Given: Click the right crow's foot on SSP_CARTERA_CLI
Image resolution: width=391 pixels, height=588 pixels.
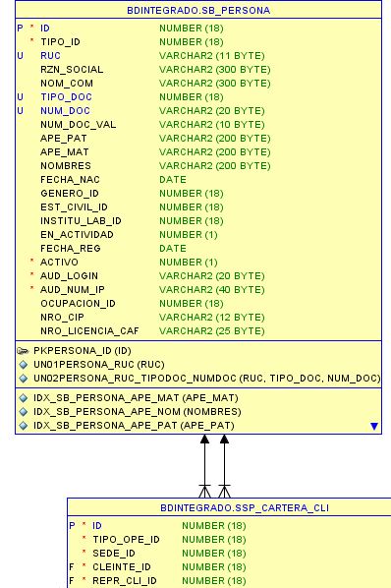Looking at the screenshot, I should (224, 492).
